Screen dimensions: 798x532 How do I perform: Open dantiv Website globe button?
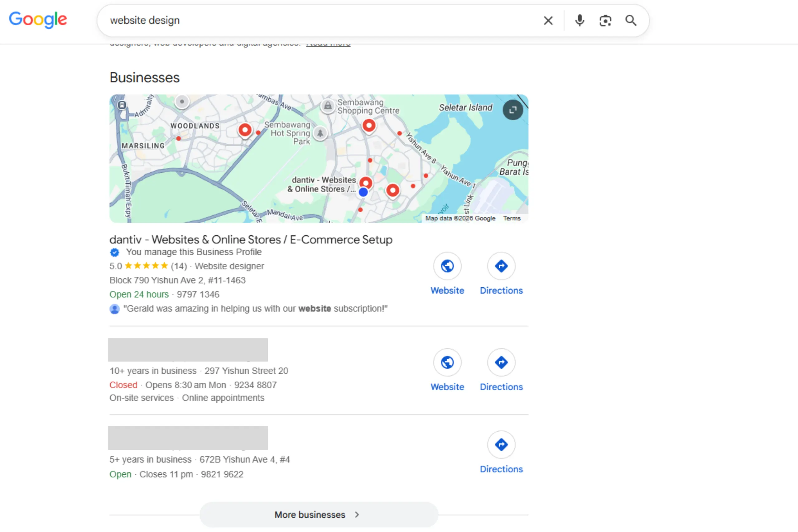coord(447,266)
